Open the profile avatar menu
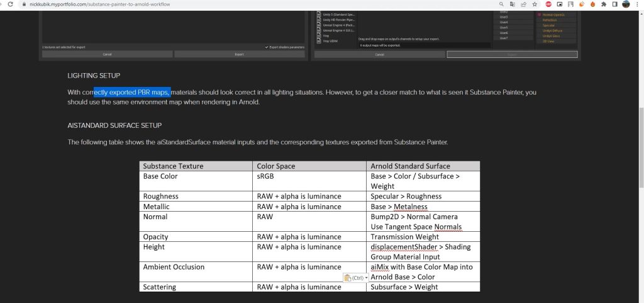The image size is (644, 303). click(626, 4)
